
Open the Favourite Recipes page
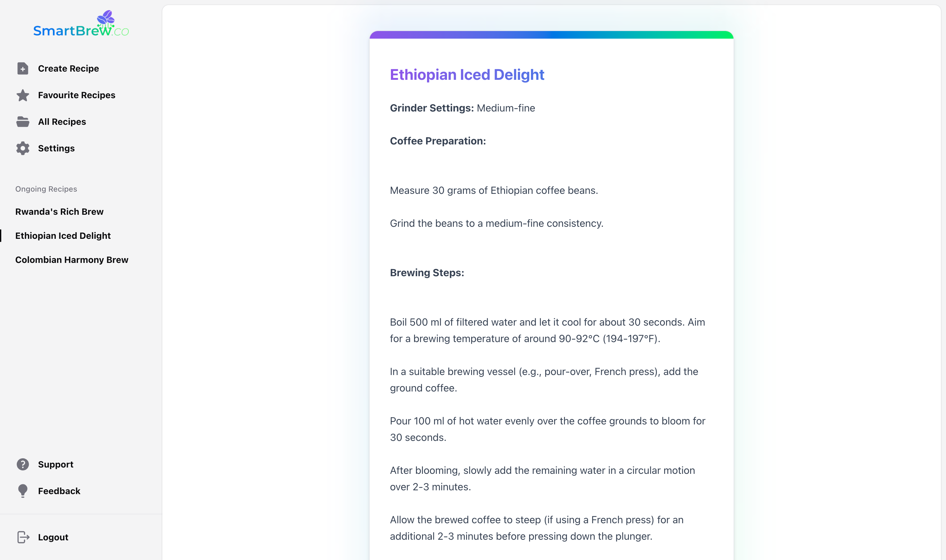tap(77, 95)
